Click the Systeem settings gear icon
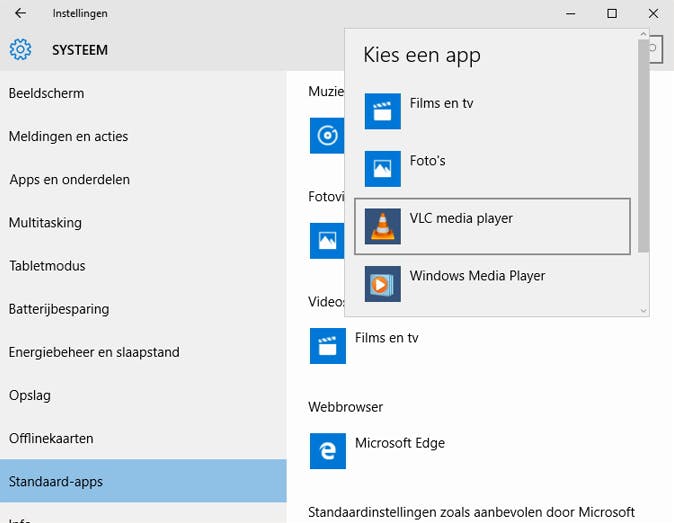674x523 pixels. pyautogui.click(x=20, y=50)
